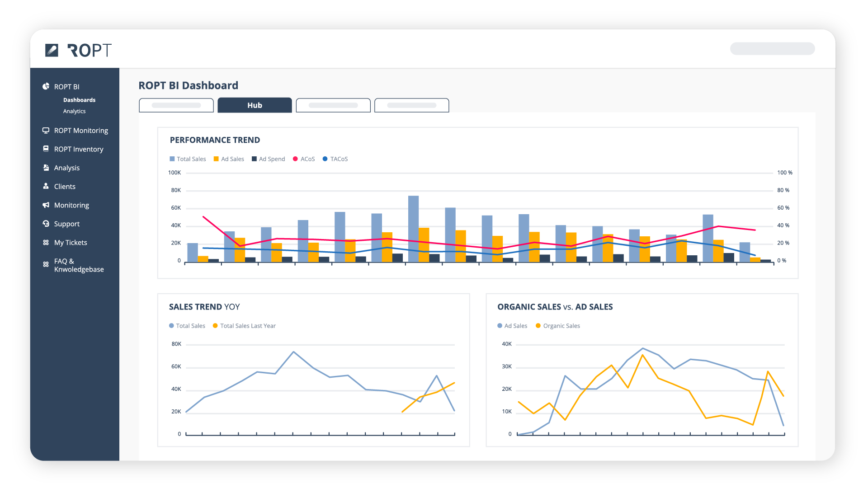Click the Ad Spend color swatch legend

255,159
